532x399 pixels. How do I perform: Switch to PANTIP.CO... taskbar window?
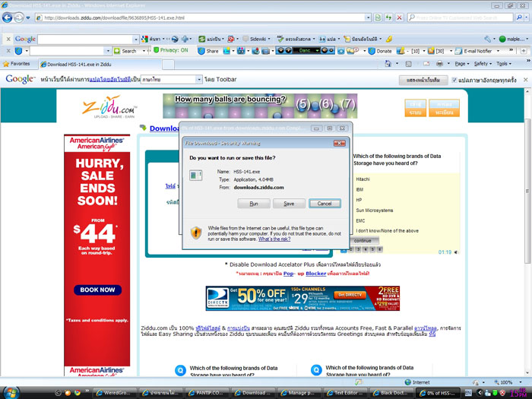pyautogui.click(x=206, y=393)
